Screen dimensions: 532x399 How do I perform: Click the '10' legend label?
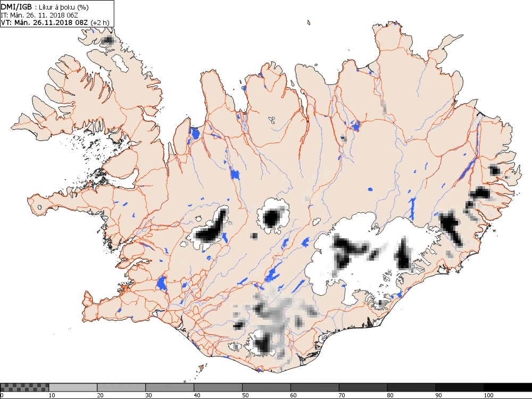coord(52,395)
